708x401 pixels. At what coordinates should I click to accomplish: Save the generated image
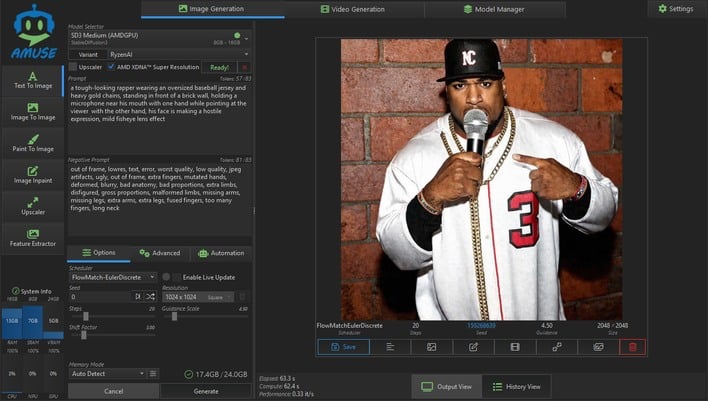(x=343, y=347)
